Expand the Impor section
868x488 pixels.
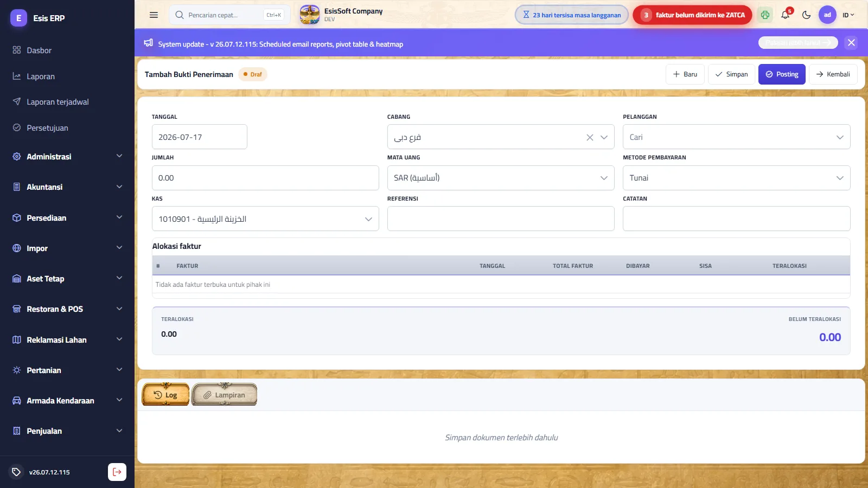pyautogui.click(x=67, y=248)
